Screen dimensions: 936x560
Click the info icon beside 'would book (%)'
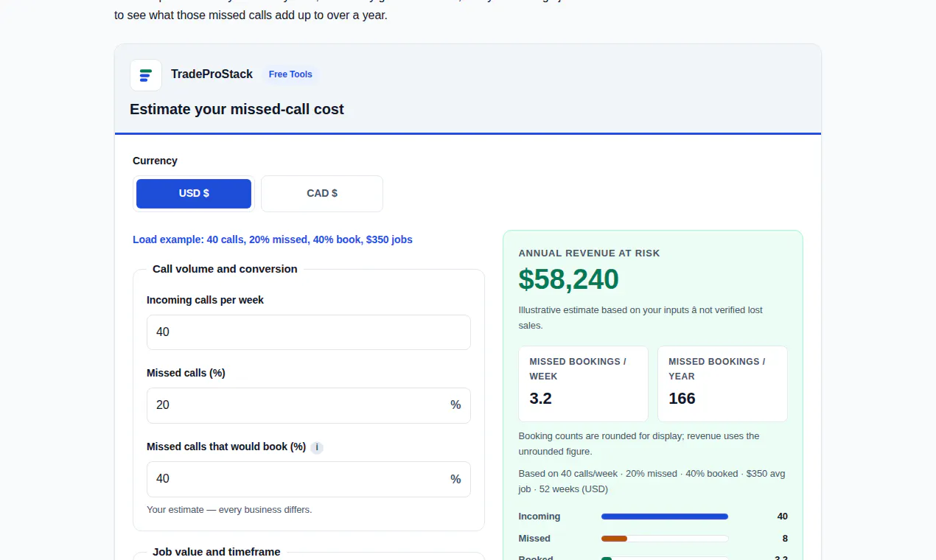click(317, 447)
